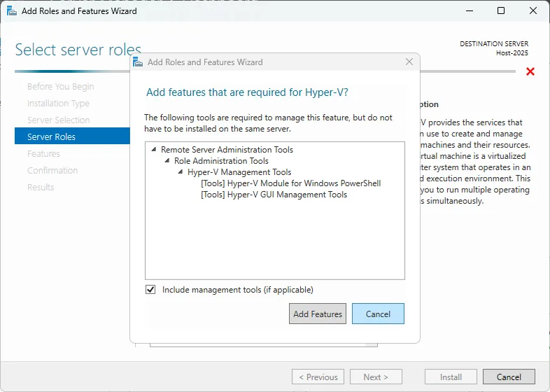550x392 pixels.
Task: Go to Installation Type step
Action: pyautogui.click(x=58, y=103)
